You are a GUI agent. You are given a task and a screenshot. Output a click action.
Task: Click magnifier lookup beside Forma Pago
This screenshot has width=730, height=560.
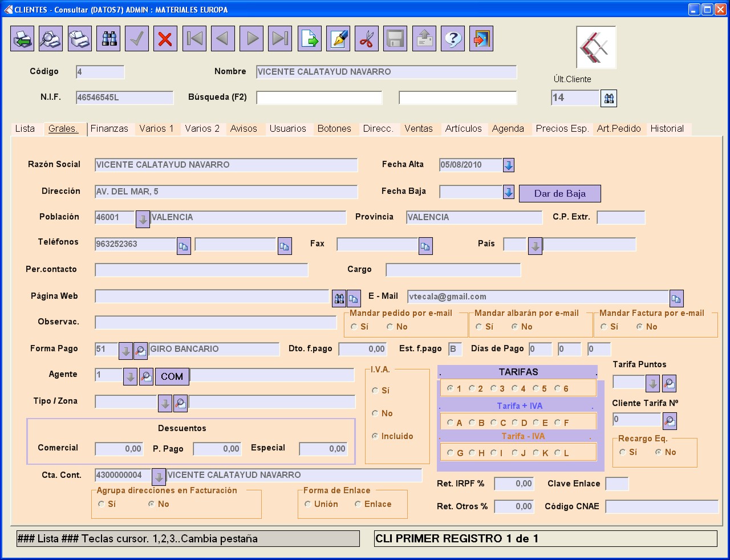tap(140, 350)
